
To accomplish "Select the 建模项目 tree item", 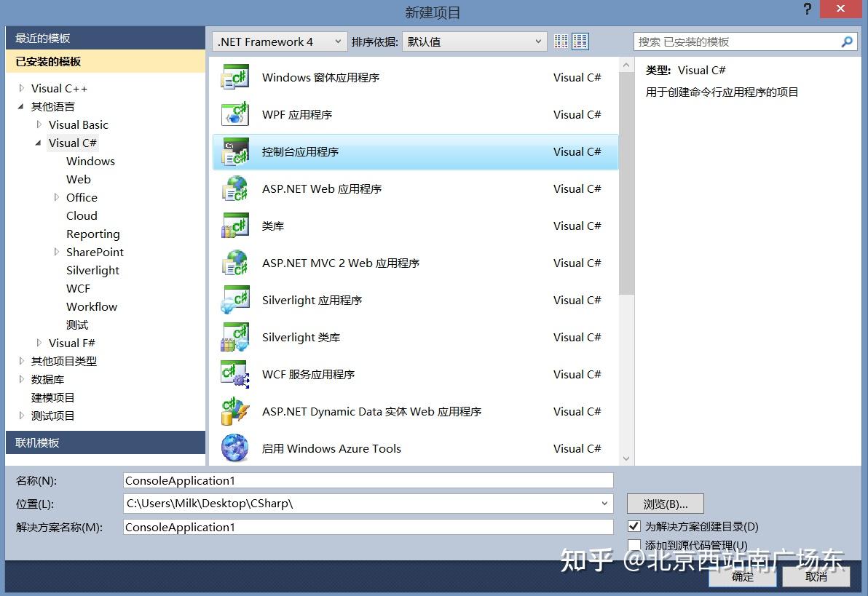I will (52, 397).
